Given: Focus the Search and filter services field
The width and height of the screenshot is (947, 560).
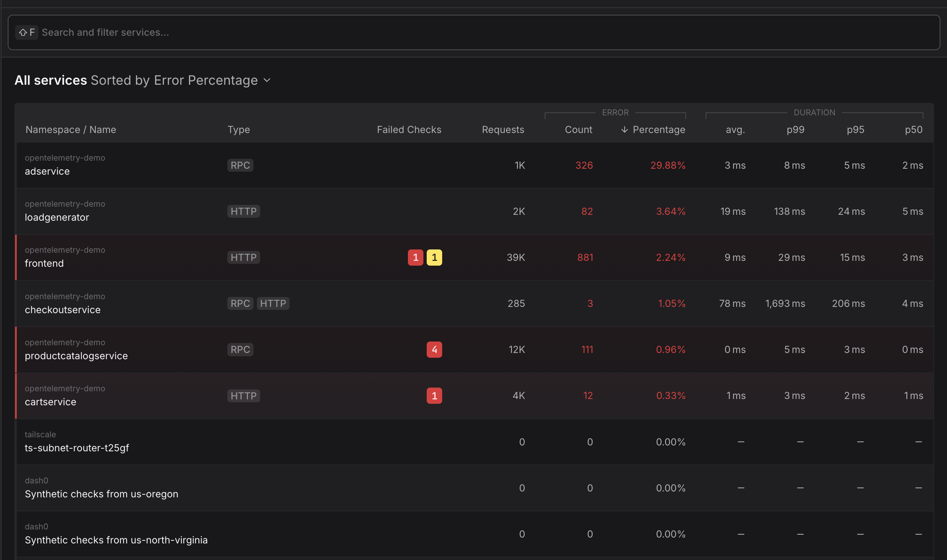Looking at the screenshot, I should (453, 32).
